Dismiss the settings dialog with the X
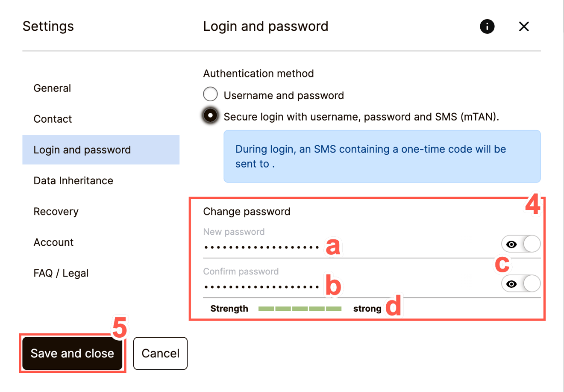Screen dimensions: 564x392 click(524, 27)
